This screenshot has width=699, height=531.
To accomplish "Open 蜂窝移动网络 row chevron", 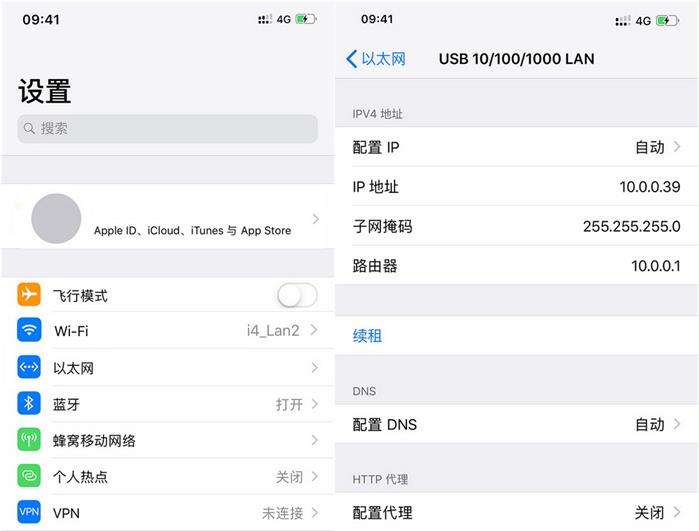I will coord(314,440).
